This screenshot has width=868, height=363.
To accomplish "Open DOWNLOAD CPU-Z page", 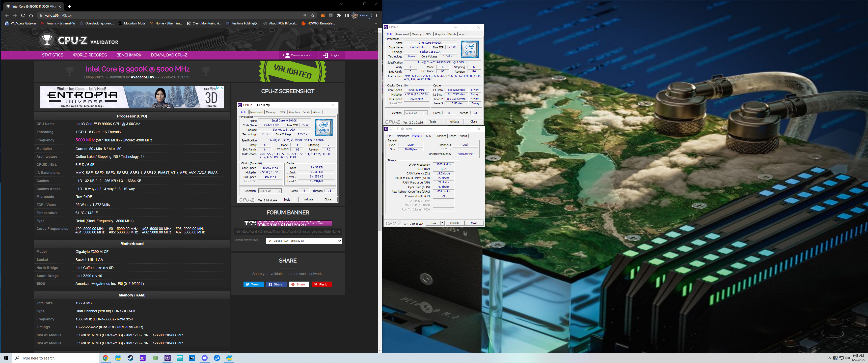I will (x=169, y=55).
